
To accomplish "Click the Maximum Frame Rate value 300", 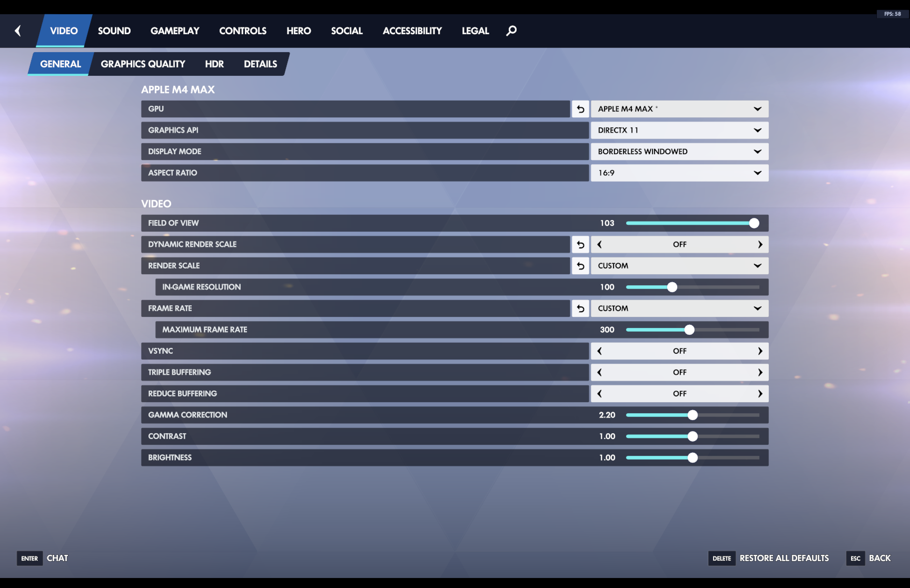I will 607,330.
